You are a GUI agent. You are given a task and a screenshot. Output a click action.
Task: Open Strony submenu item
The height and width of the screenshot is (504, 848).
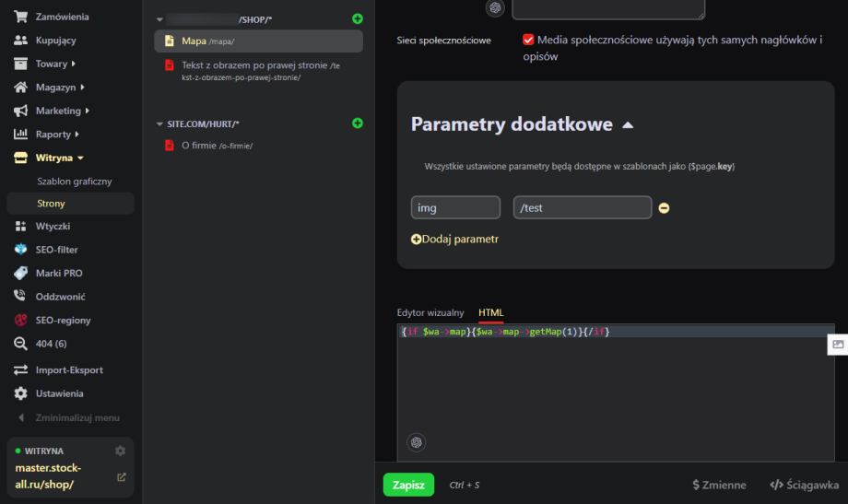click(70, 204)
